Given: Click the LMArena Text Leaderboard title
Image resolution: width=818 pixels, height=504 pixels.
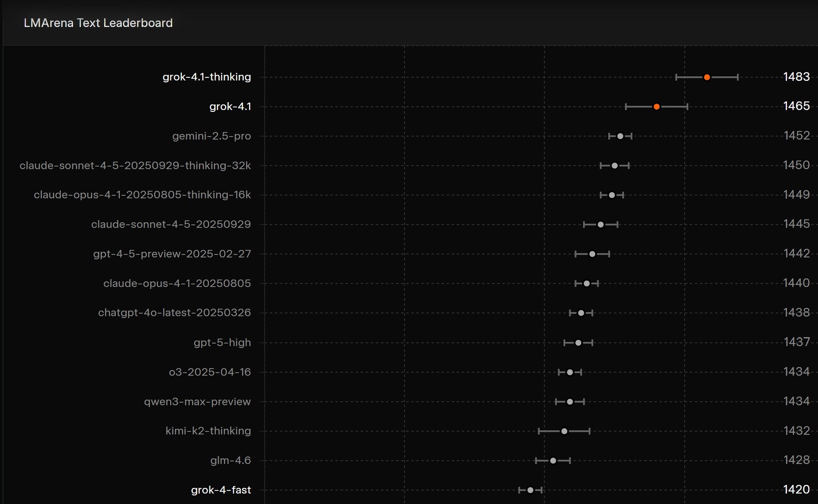Looking at the screenshot, I should tap(98, 23).
